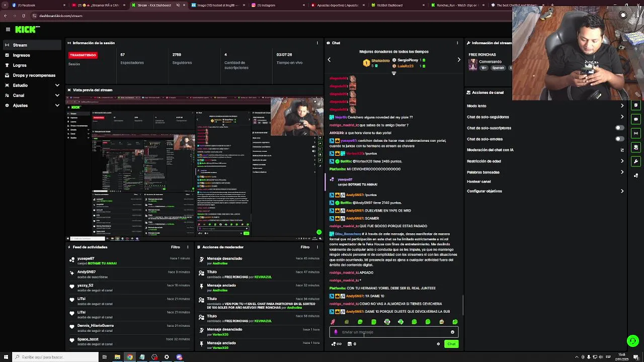Screen dimensions: 644x362
Task: Open emoji picker in chat message box
Action: pos(452,332)
